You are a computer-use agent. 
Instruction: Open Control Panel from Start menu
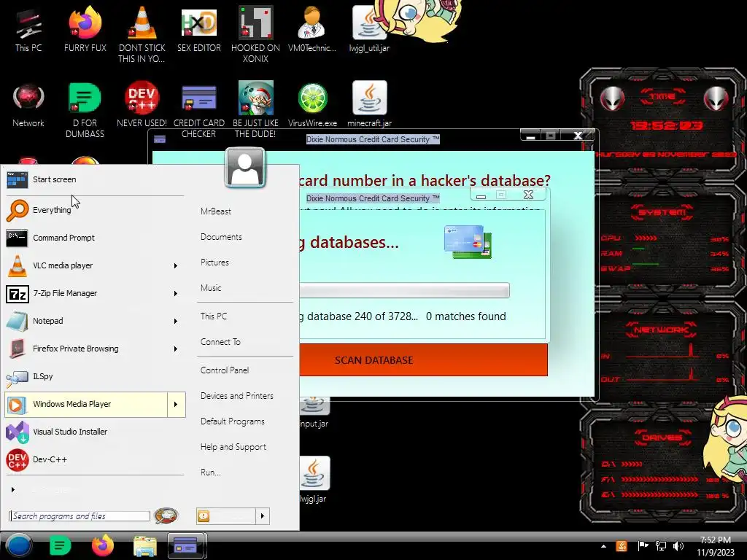[225, 370]
